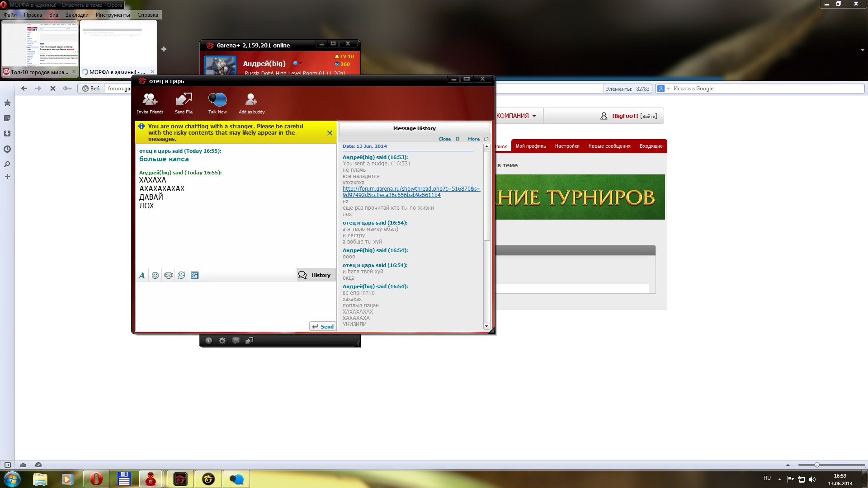Open Opera downloads panel
Screen dimensions: 868x488
pyautogui.click(x=7, y=134)
